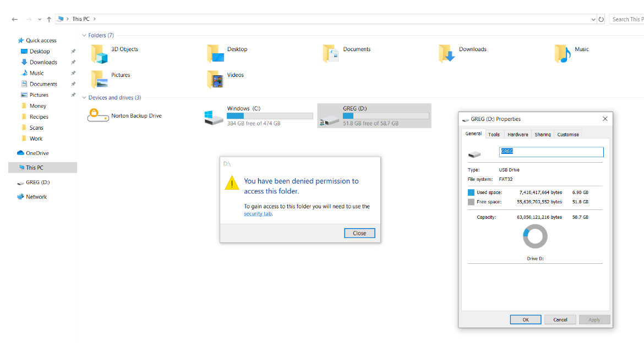Go up one level with Up arrow
644x354 pixels.
(x=49, y=19)
